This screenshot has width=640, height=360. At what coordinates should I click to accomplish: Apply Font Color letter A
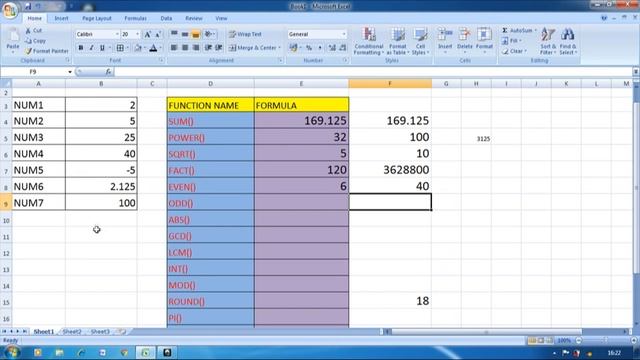(153, 48)
